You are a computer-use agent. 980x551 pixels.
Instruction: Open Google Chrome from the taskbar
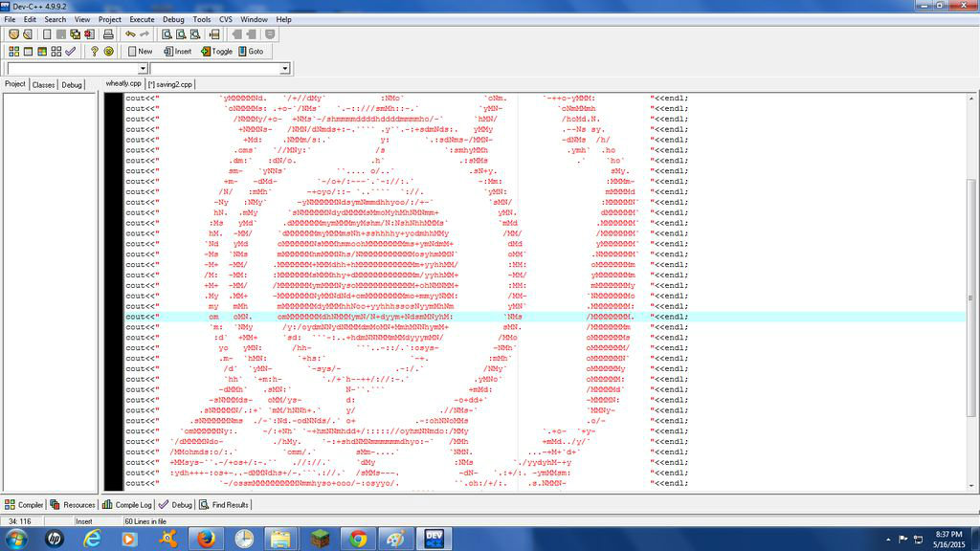[x=358, y=539]
